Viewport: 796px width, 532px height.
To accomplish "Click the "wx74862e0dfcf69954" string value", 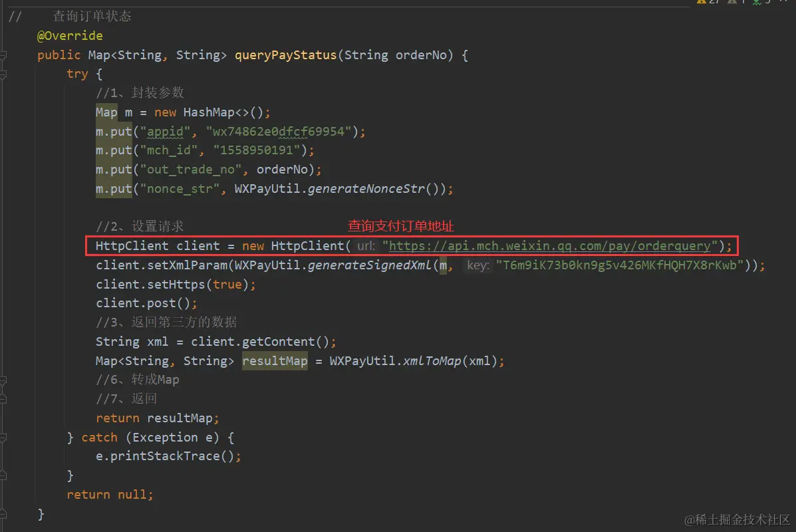I will [x=279, y=132].
